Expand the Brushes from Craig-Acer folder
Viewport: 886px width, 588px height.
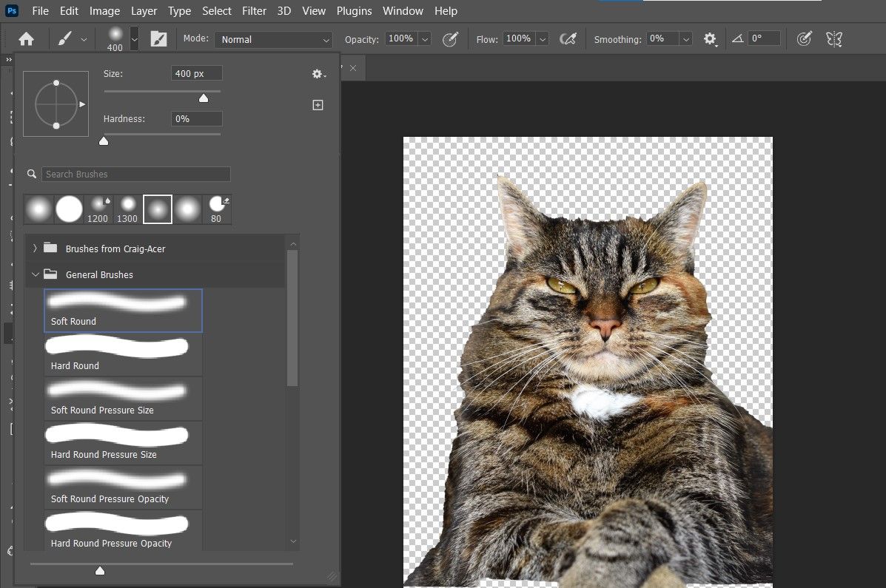[35, 249]
